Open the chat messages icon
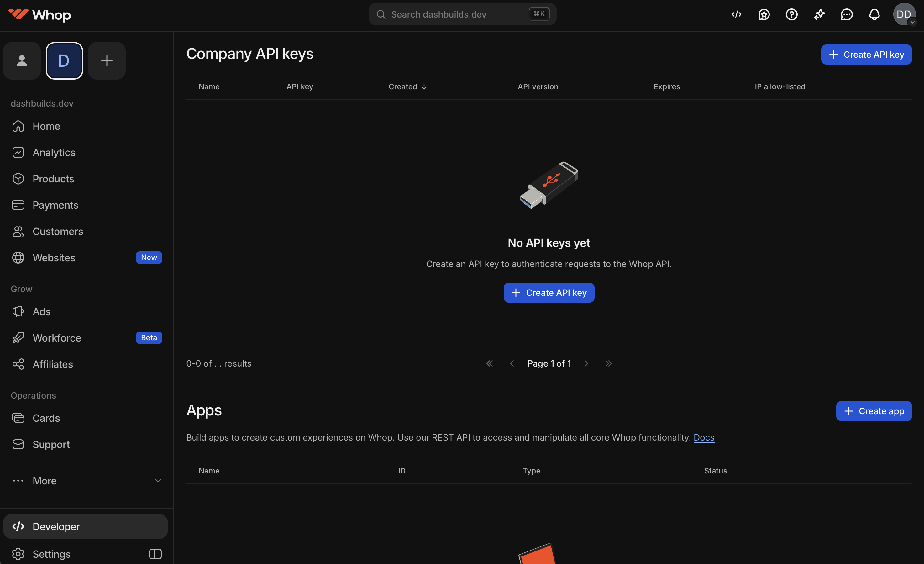Screen dimensions: 924x564 (846, 15)
